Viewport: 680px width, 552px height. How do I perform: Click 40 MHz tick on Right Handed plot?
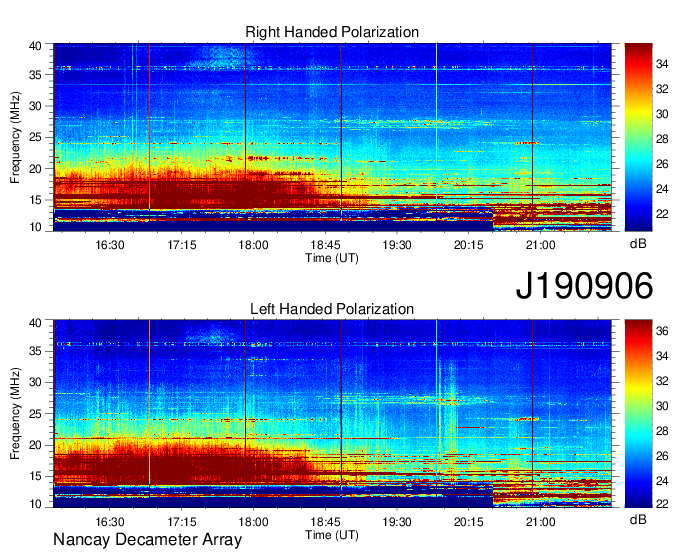[x=35, y=46]
